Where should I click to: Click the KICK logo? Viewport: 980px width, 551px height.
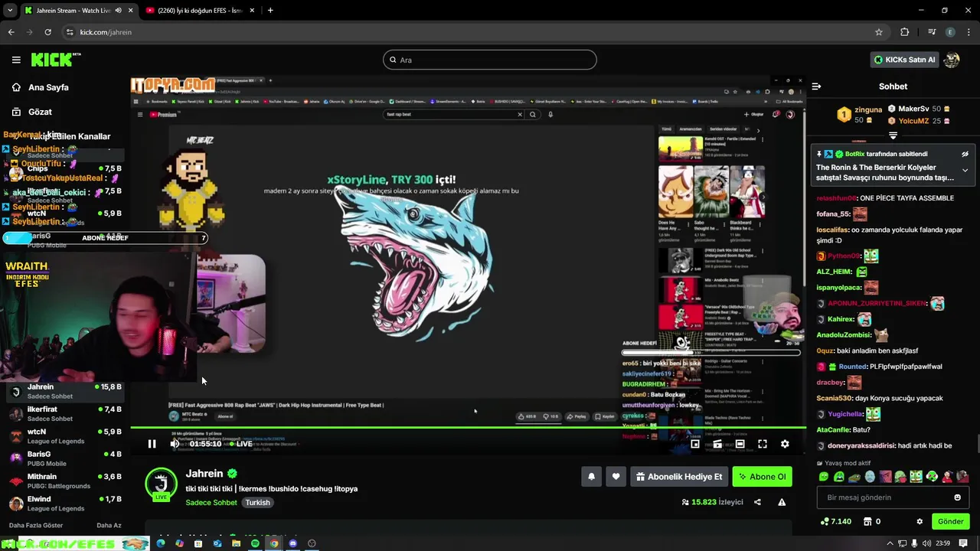pyautogui.click(x=56, y=60)
